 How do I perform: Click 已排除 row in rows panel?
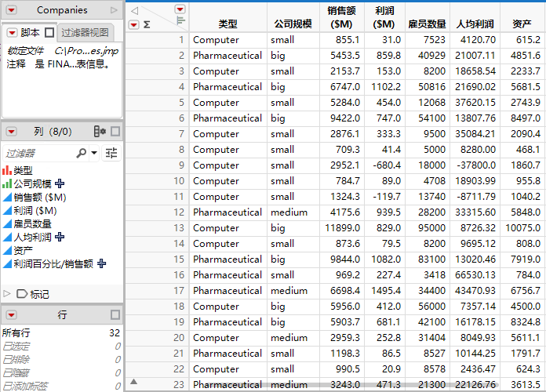tap(61, 360)
